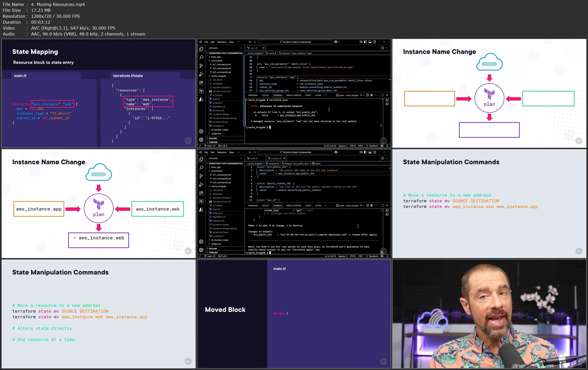This screenshot has height=370, width=588.
Task: Open launch profile chevron beside plus in outputs.tf frame
Action: tap(364, 206)
